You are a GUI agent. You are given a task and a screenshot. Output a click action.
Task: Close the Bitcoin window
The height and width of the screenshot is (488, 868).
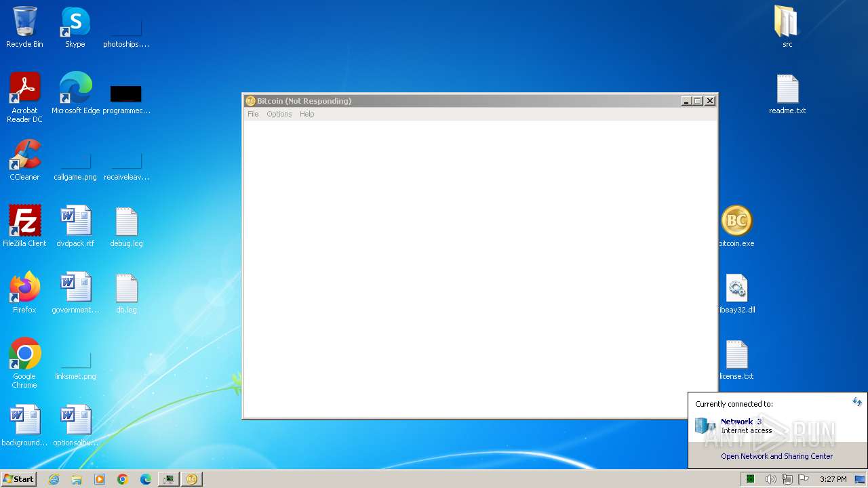coord(710,101)
